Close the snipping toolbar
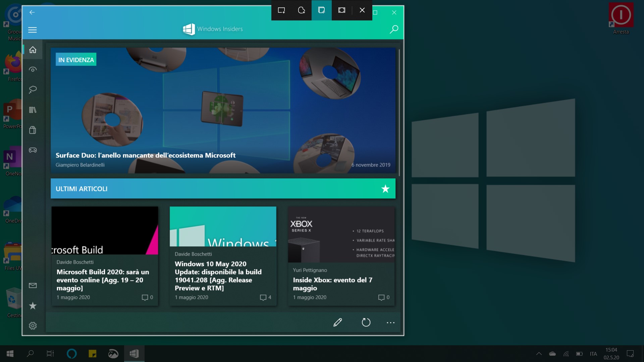Screen dimensions: 644x362 pos(362,10)
